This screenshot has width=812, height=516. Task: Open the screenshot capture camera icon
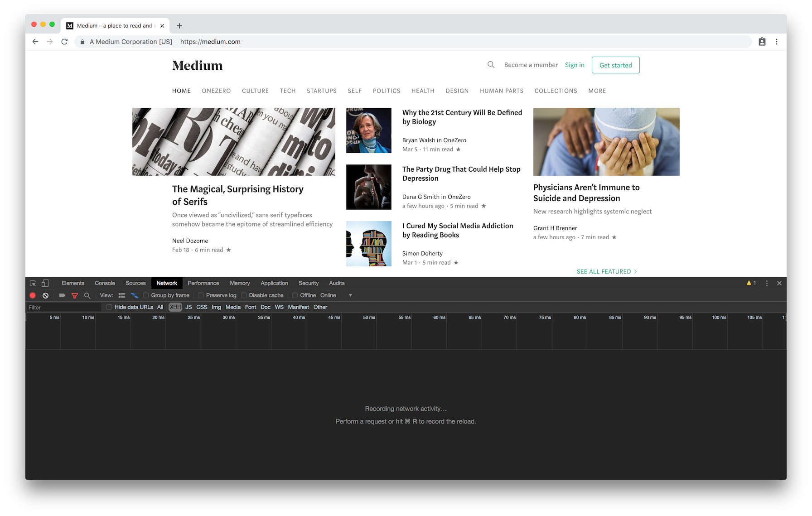[x=62, y=295]
